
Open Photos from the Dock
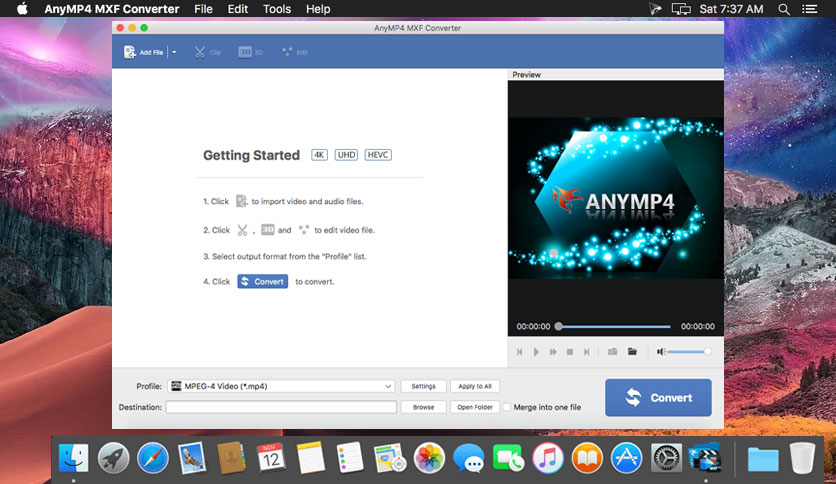(429, 457)
